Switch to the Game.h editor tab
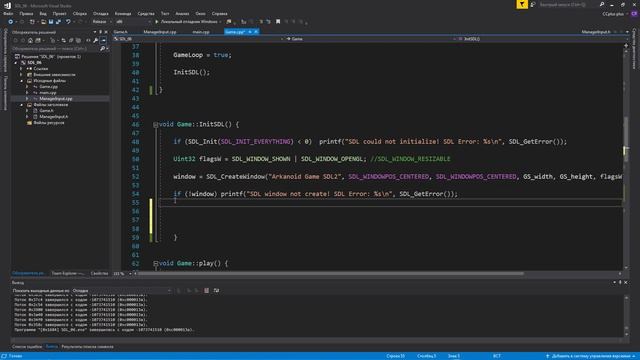 120,31
